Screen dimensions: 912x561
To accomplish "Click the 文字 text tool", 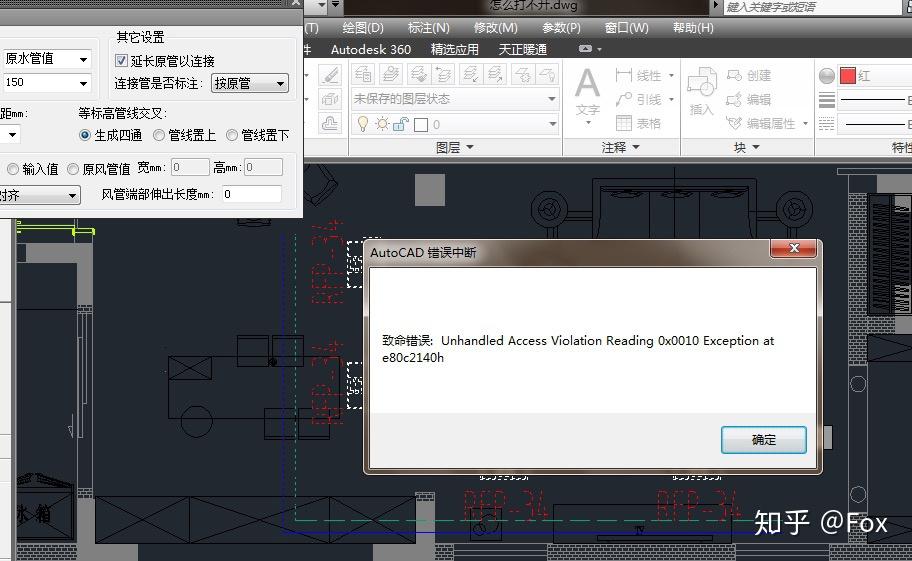I will pyautogui.click(x=587, y=94).
